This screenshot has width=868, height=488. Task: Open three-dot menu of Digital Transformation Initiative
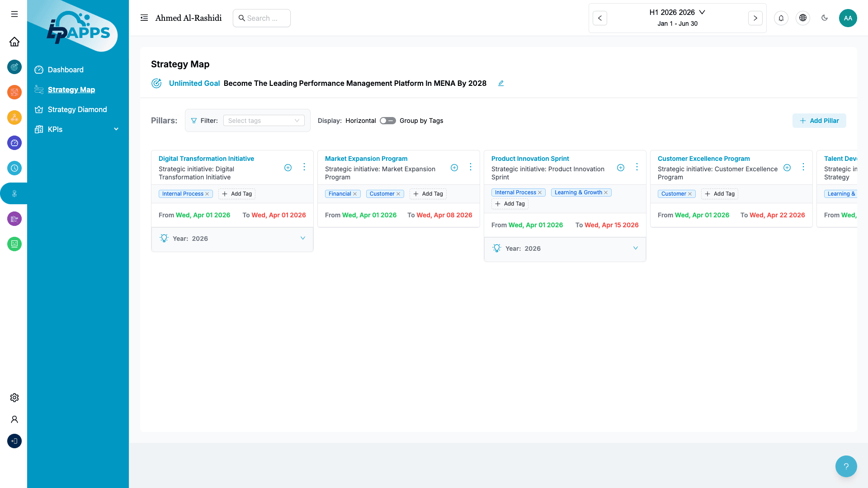point(304,167)
